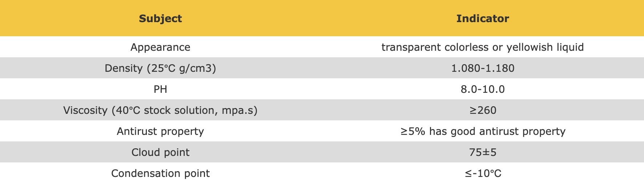Viewport: 644px width, 182px height.
Task: Click the ≥260 viscosity value
Action: pos(483,110)
